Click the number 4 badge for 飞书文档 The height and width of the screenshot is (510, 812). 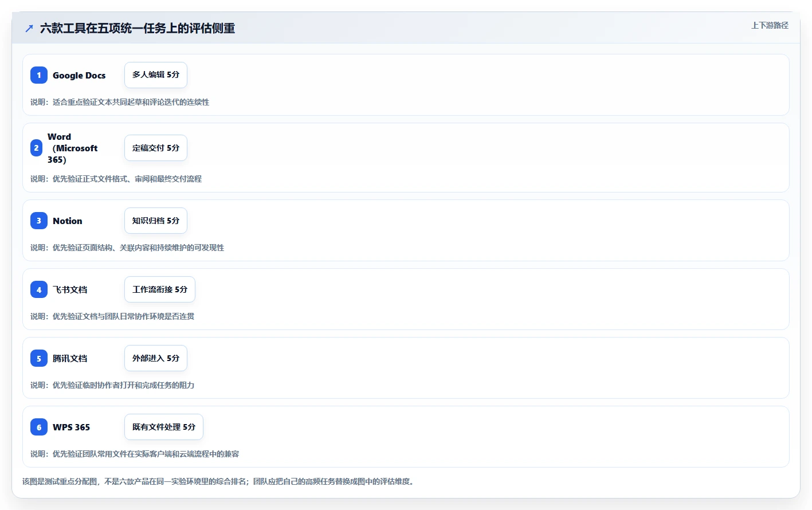(39, 289)
